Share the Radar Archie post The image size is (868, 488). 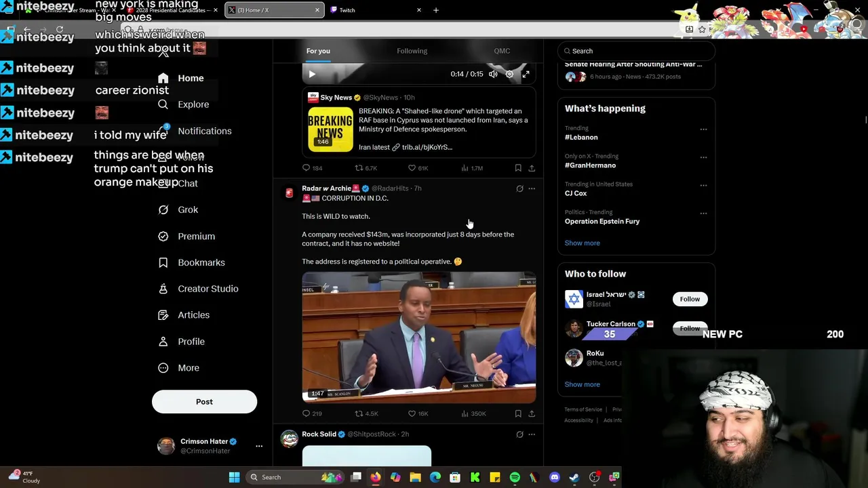pos(532,413)
